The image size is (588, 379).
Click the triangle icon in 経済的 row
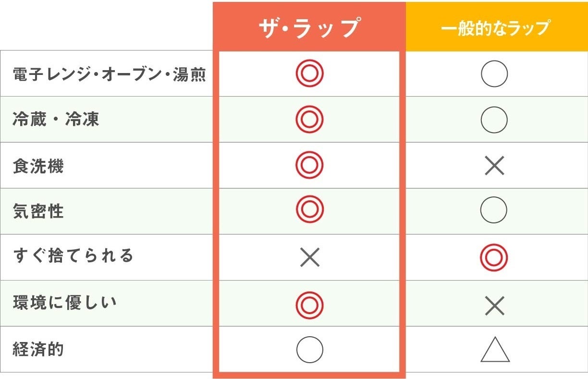(495, 351)
